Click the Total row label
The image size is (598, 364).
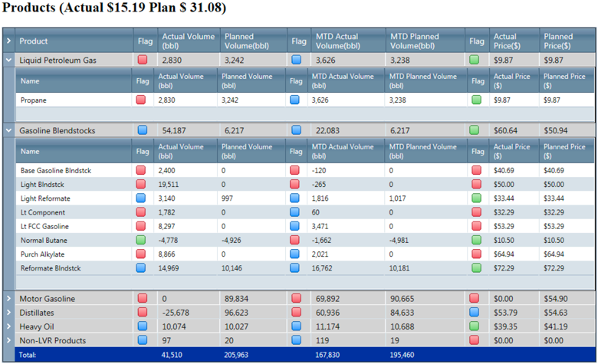pos(28,355)
